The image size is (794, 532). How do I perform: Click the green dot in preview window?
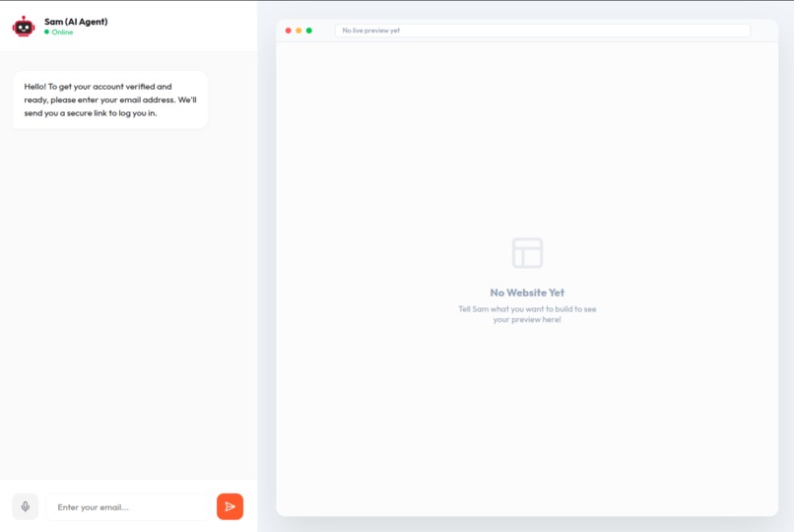pos(309,31)
